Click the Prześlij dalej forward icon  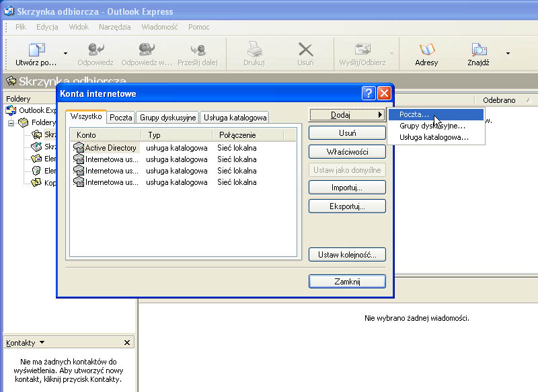pyautogui.click(x=198, y=50)
